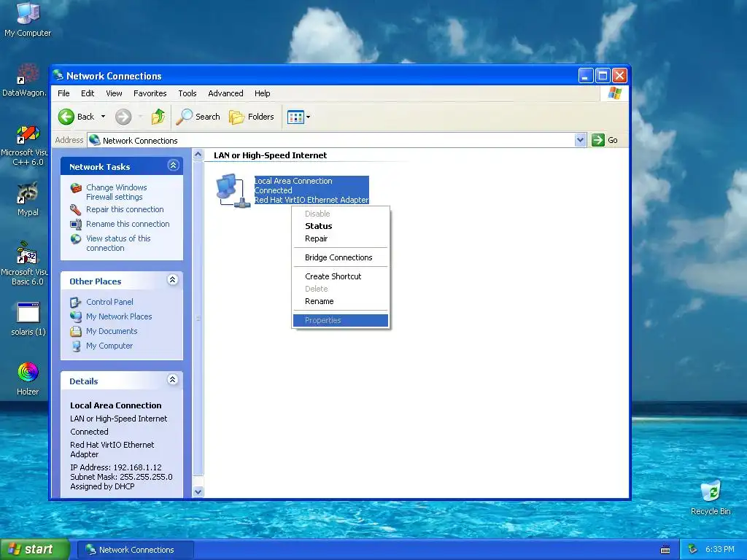Select Bridge Connections in context menu
Screen dimensions: 747x560
[341, 257]
